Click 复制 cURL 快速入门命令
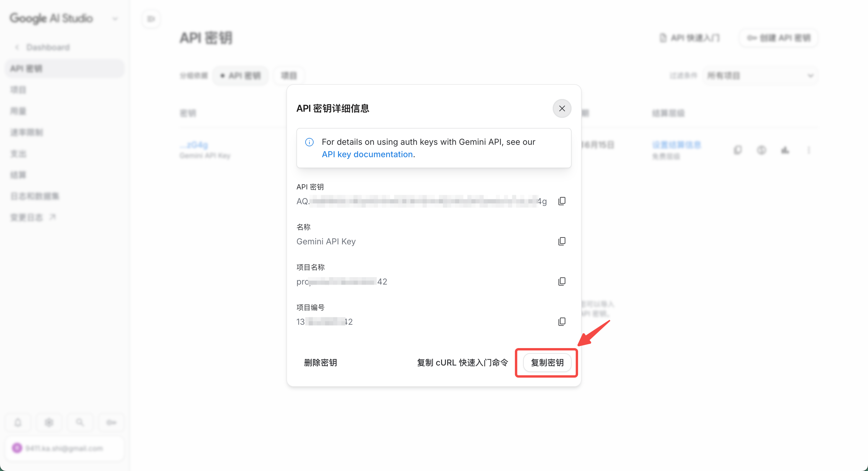Image resolution: width=868 pixels, height=471 pixels. pyautogui.click(x=462, y=363)
